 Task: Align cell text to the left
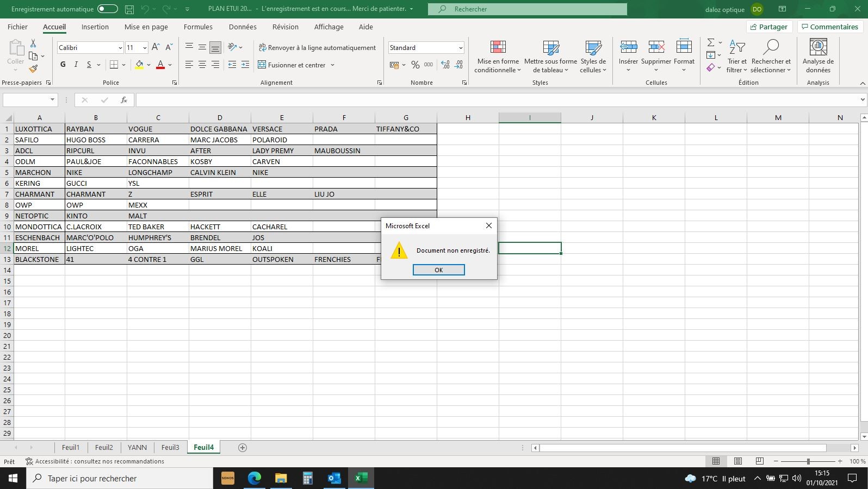(x=189, y=65)
